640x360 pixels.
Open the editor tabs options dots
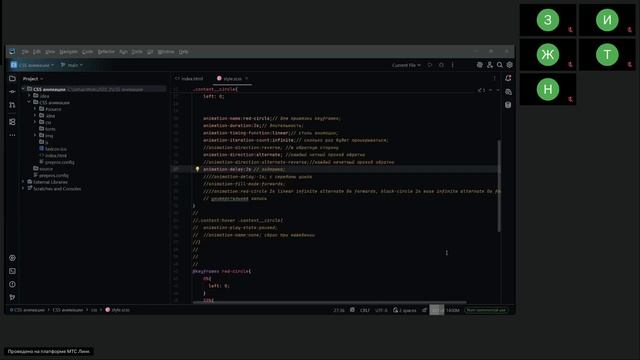[494, 79]
